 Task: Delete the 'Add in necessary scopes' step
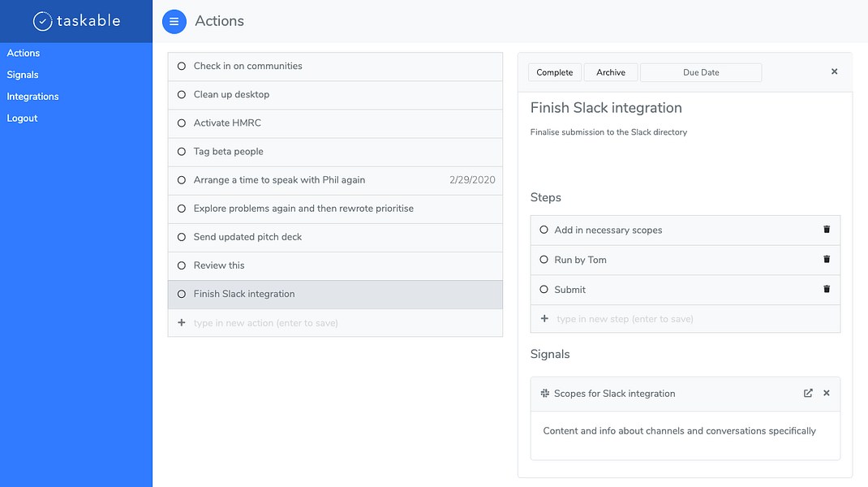827,230
